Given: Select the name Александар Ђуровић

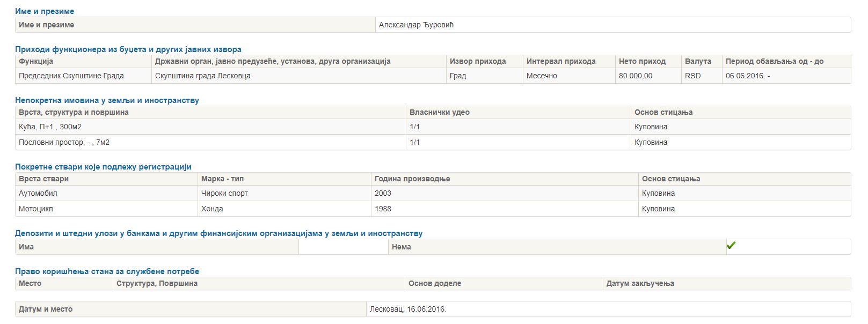Looking at the screenshot, I should click(416, 25).
